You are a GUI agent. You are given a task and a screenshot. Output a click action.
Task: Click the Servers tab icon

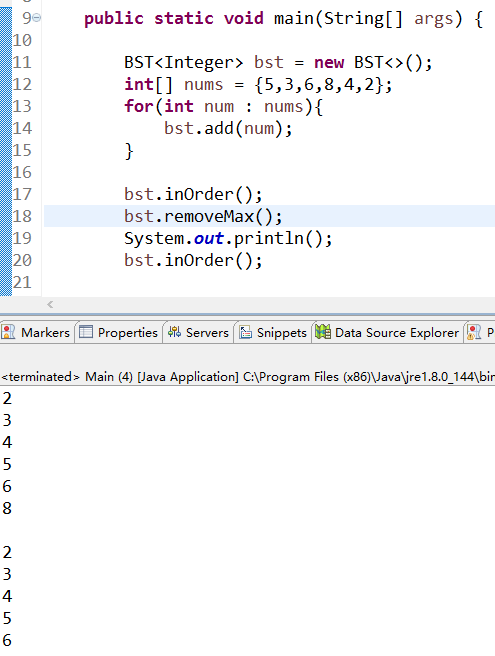174,332
